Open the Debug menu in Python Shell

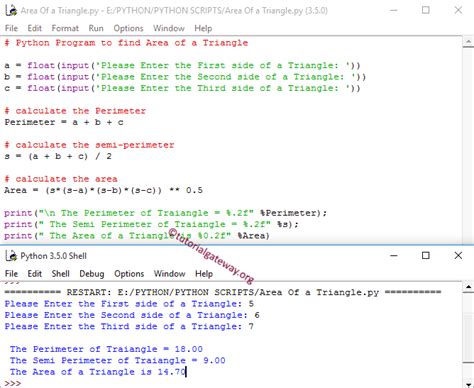(92, 274)
